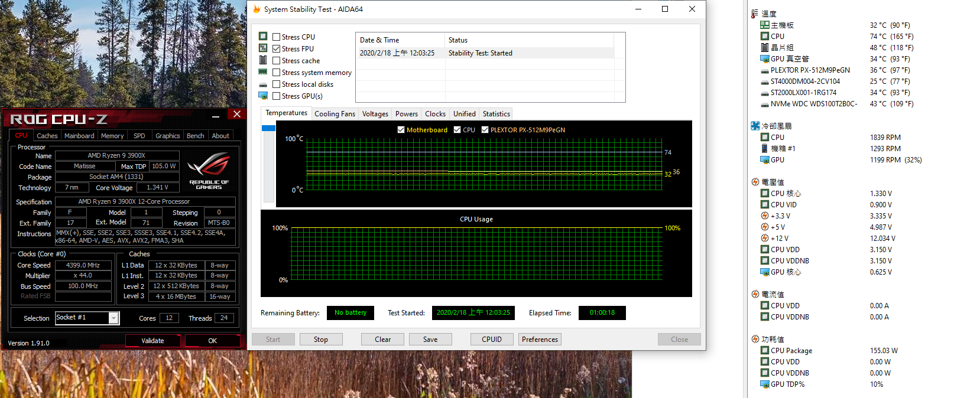Open the Socket #1 selection dropdown
The width and height of the screenshot is (980, 398).
pyautogui.click(x=113, y=318)
